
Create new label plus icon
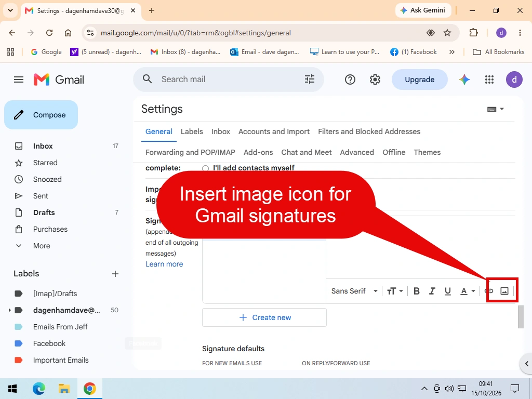click(115, 274)
